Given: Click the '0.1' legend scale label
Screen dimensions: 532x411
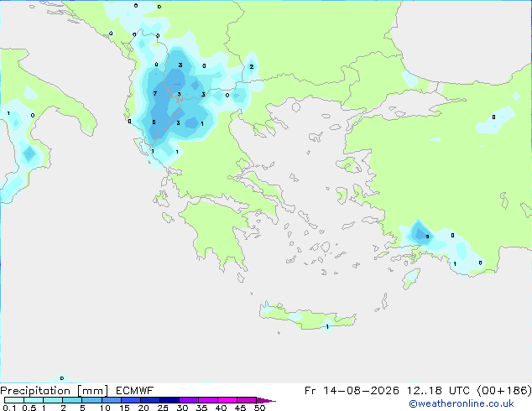Looking at the screenshot, I should pos(9,408).
